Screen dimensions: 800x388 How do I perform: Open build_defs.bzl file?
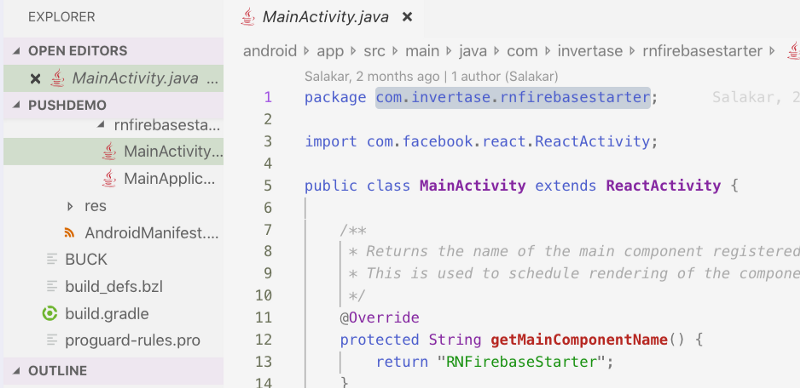[113, 286]
